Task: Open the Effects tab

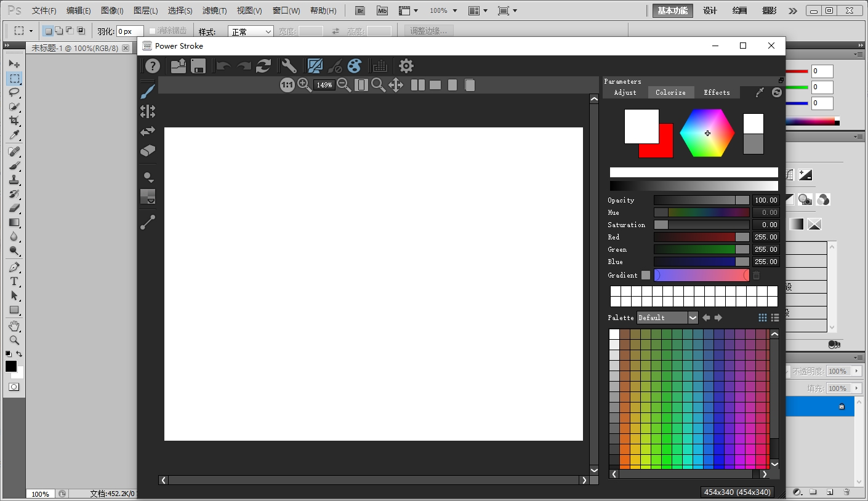Action: (x=717, y=92)
